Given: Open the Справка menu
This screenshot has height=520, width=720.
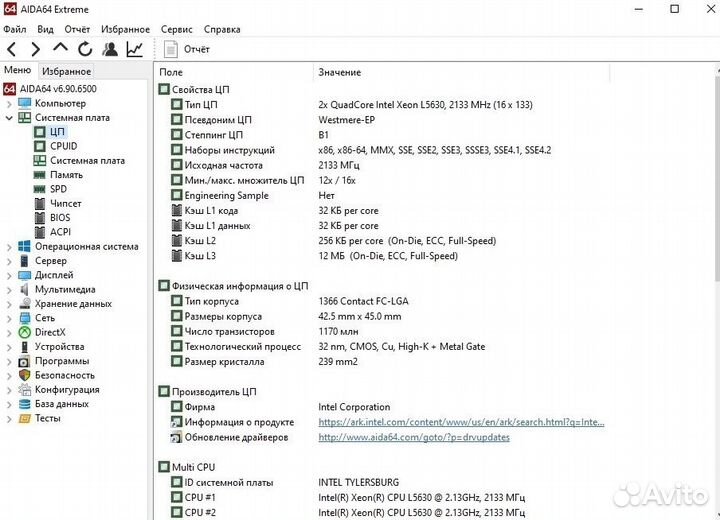Looking at the screenshot, I should coord(222,29).
